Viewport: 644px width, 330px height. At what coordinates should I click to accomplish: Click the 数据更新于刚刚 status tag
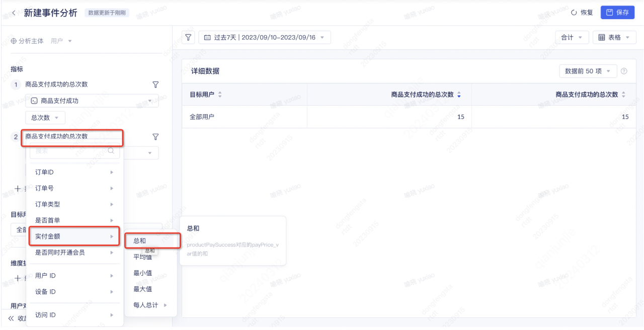click(x=107, y=13)
